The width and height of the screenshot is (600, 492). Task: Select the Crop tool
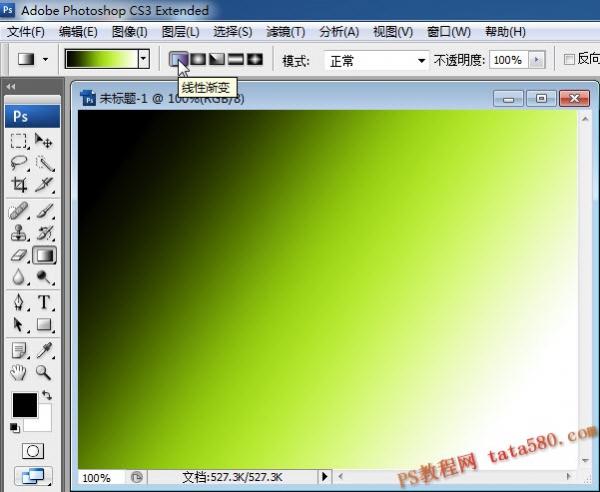tap(18, 184)
